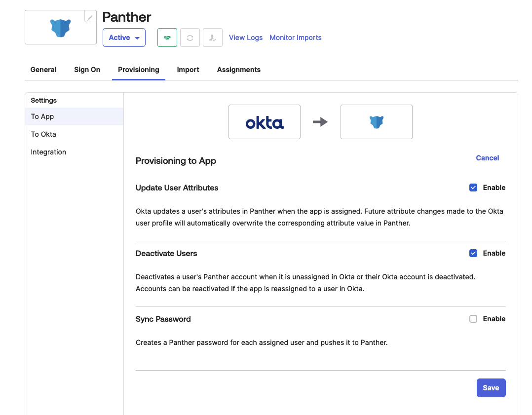Click the View Logs link
Screen dimensions: 532x415
pos(246,38)
